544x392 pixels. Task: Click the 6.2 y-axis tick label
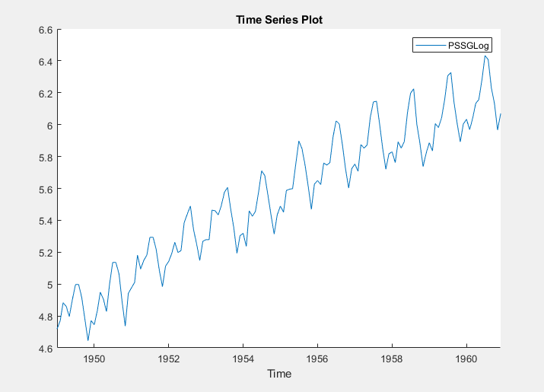pos(45,94)
